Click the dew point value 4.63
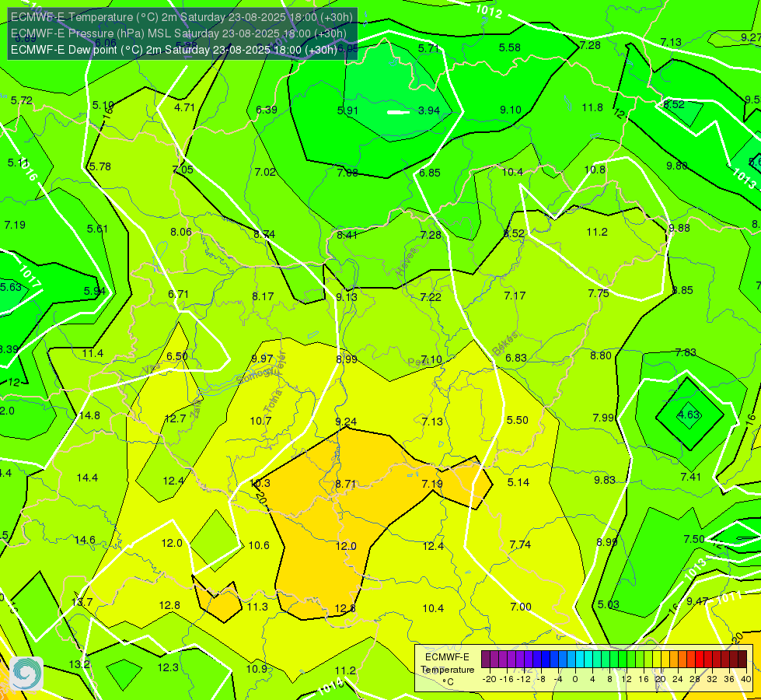The height and width of the screenshot is (700, 761). coord(689,415)
